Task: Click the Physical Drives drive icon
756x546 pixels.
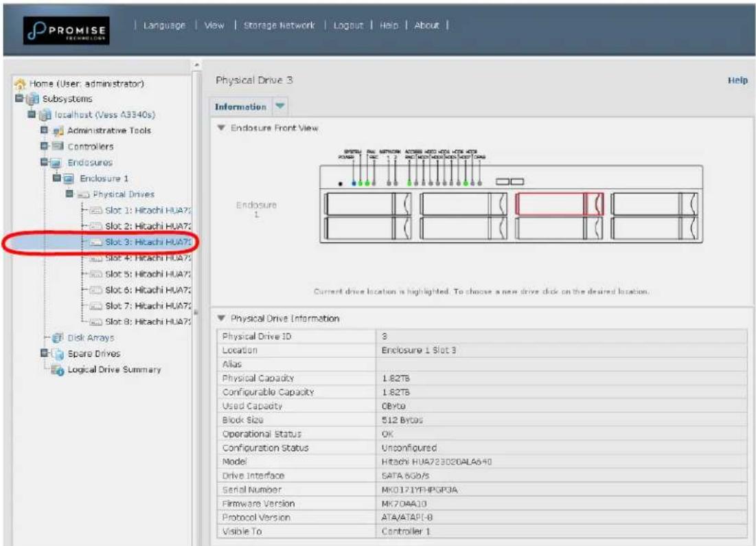Action: pos(83,195)
